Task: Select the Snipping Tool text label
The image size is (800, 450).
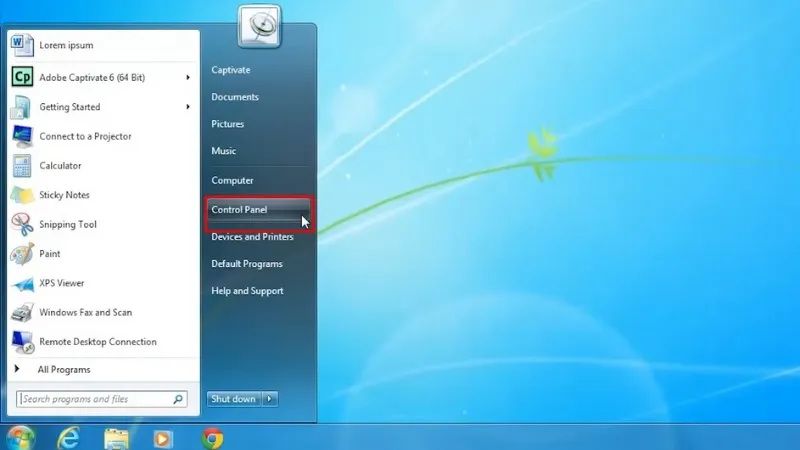Action: click(68, 224)
